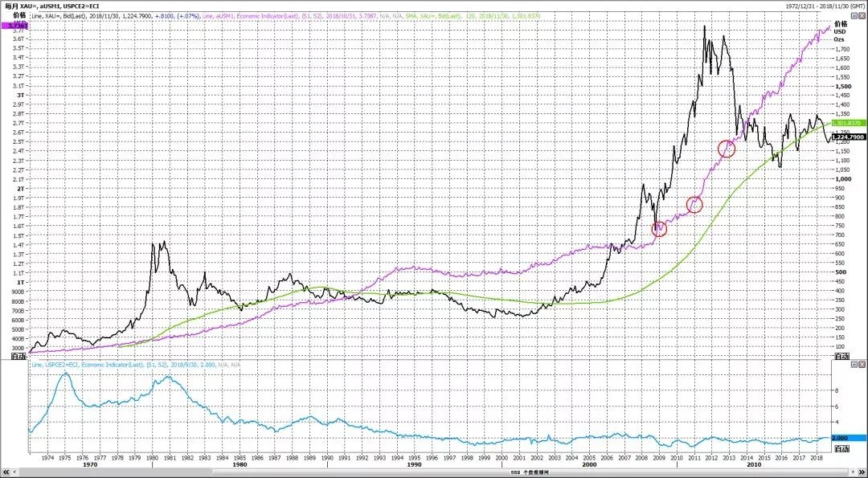Viewport: 868px width, 478px height.
Task: Minimize the lower USPCE2 indicator pane
Action: [854, 365]
